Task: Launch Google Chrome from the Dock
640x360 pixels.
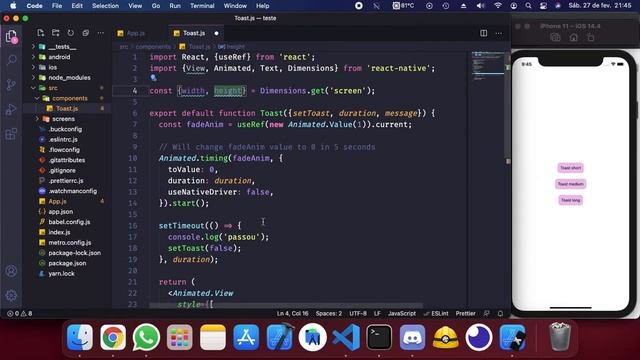Action: point(113,337)
